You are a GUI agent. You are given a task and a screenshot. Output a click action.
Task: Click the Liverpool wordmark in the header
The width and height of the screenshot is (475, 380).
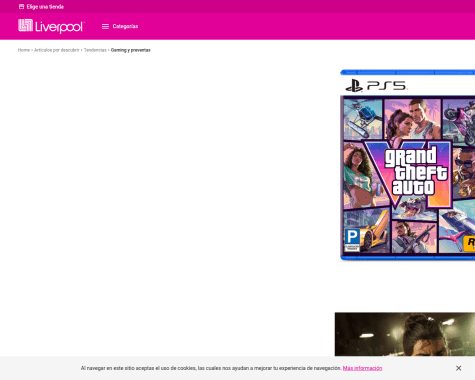(60, 27)
